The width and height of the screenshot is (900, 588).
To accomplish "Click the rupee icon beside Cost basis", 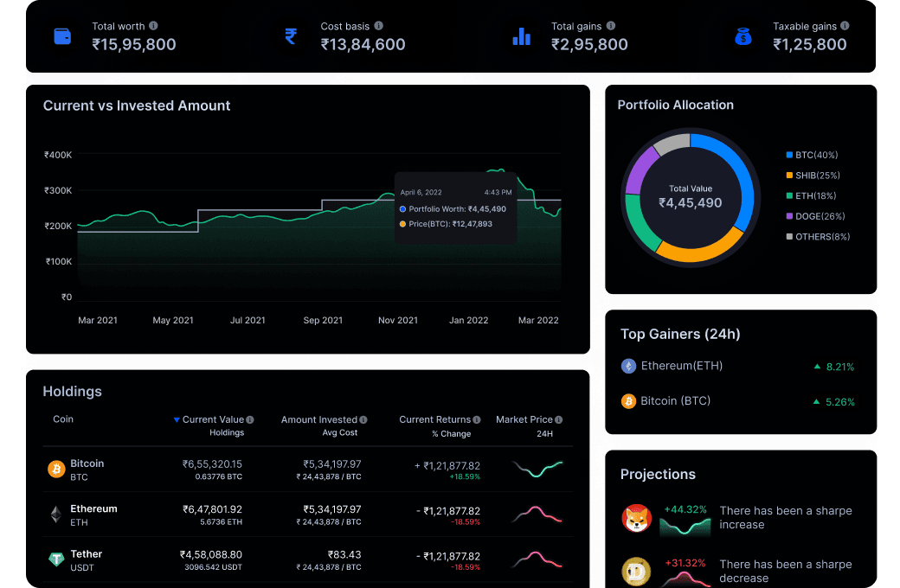I will [291, 36].
